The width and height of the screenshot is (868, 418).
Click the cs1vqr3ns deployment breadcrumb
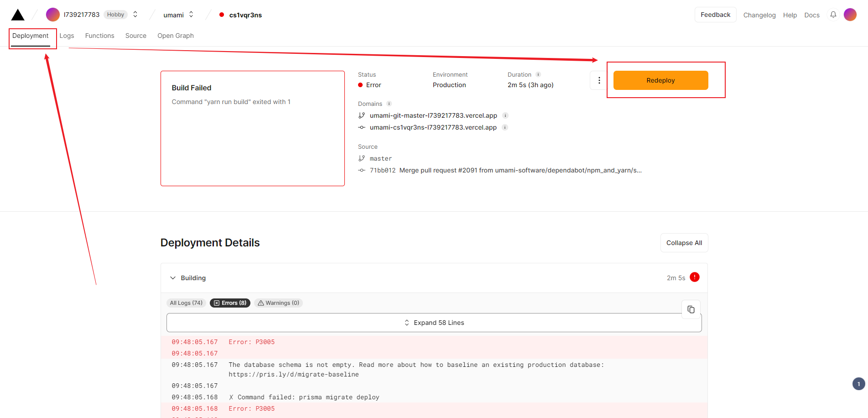(x=245, y=15)
